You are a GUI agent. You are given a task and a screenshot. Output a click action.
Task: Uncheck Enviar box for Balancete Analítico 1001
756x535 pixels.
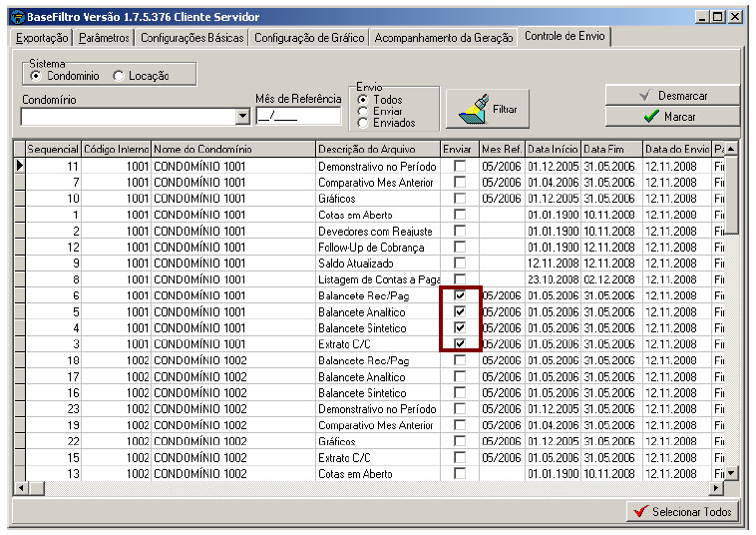[x=460, y=311]
